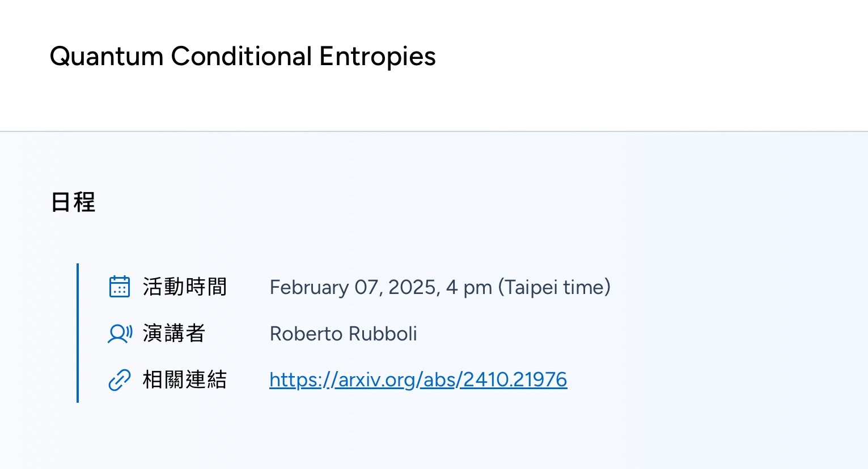Click the chain link icon beside 相關連結
Viewport: 868px width, 469px height.
coord(119,380)
